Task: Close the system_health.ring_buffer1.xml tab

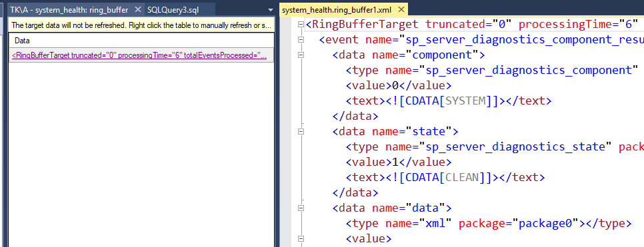Action: coord(401,10)
